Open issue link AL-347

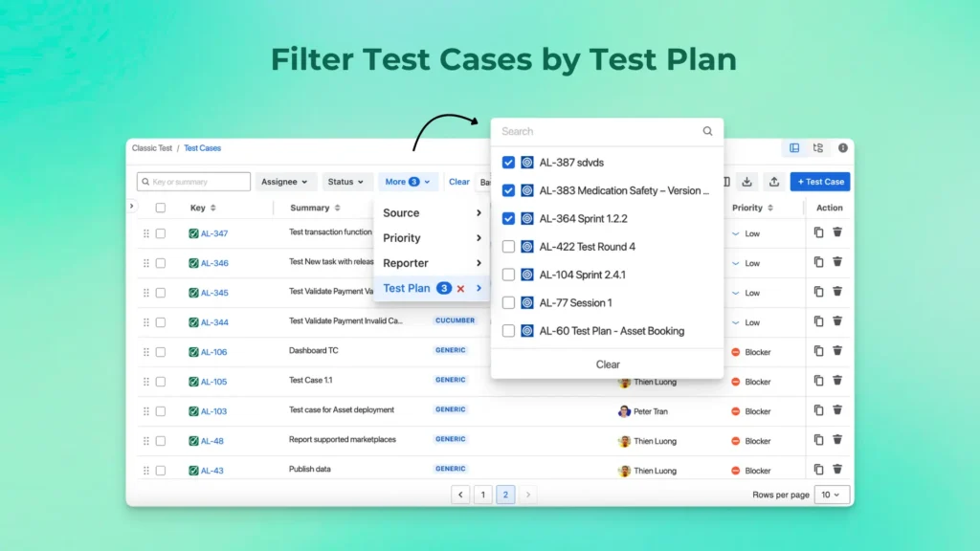point(214,233)
